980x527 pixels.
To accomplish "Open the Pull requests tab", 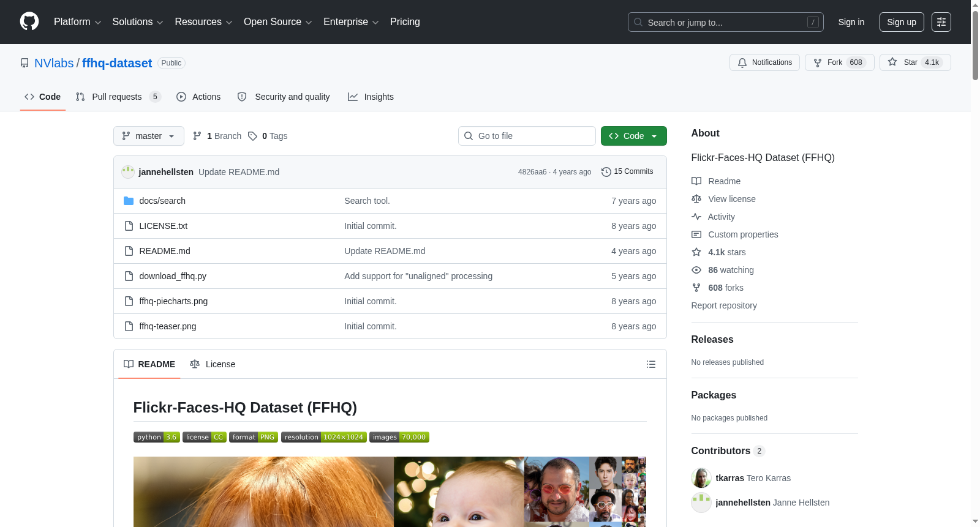I will coord(118,97).
